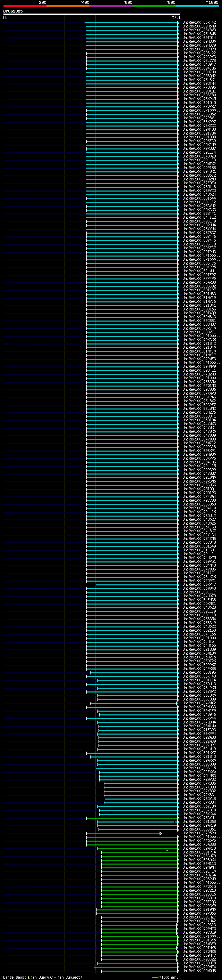Open hit UniRef100_Q6J8W8
This screenshot has height=980, width=222.
[x=199, y=34]
